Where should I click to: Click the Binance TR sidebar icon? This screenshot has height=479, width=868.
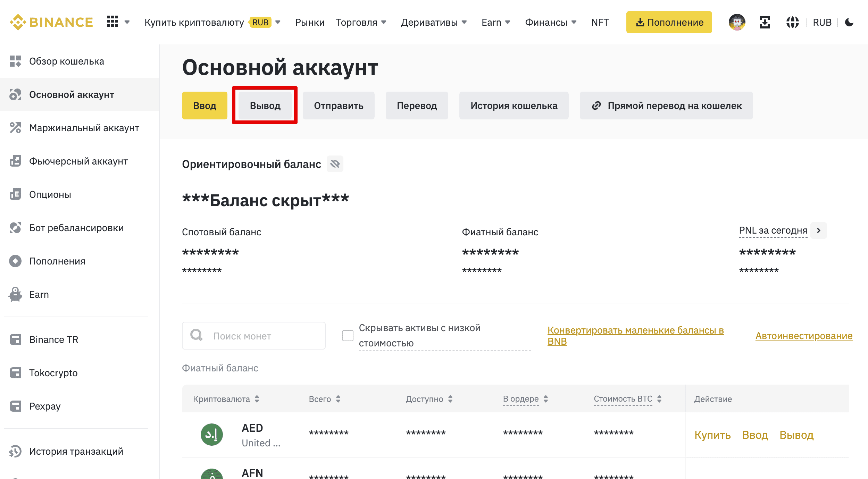(15, 339)
